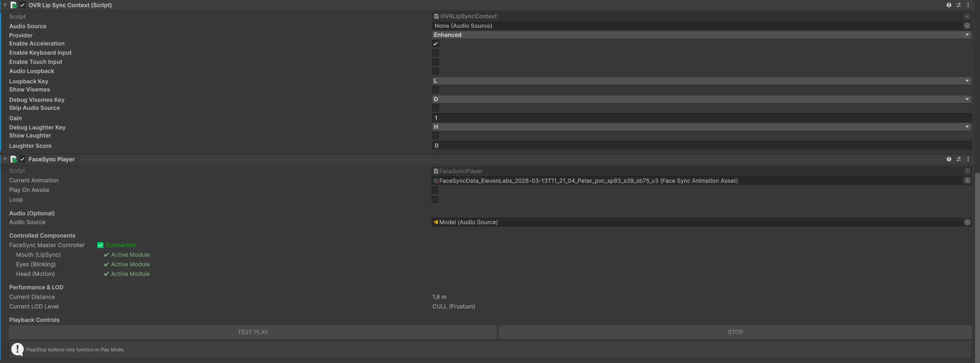
Task: Open object picker for Model Audio Source field
Action: 967,222
